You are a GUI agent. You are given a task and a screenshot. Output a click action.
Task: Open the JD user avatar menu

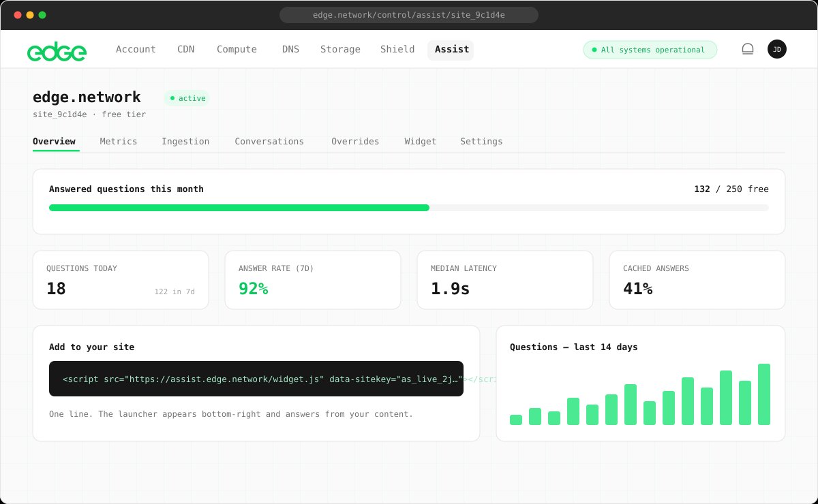tap(777, 49)
